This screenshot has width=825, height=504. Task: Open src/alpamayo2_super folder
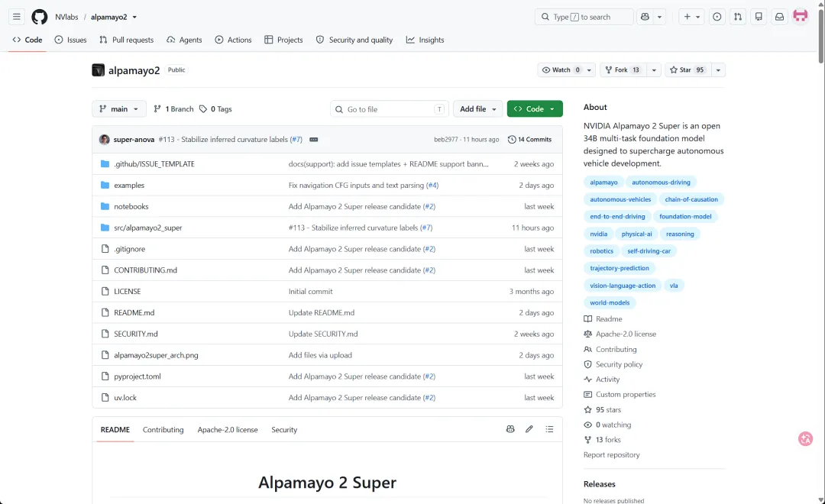148,228
